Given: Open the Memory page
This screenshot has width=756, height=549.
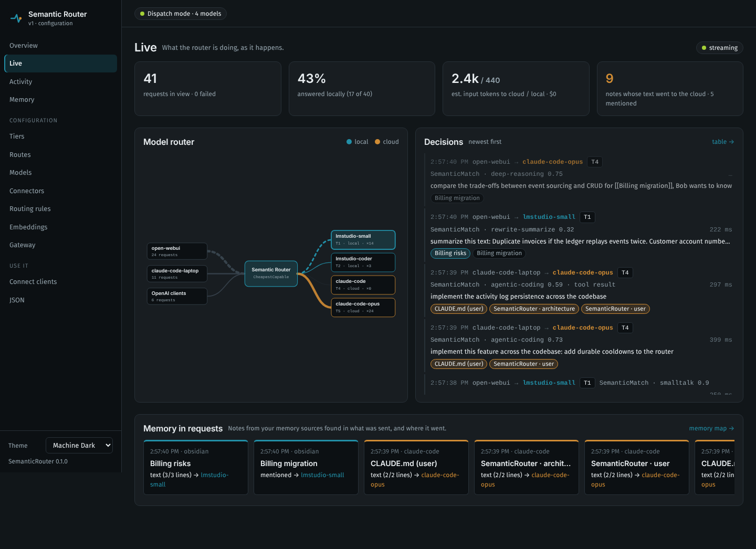Looking at the screenshot, I should click(x=60, y=100).
